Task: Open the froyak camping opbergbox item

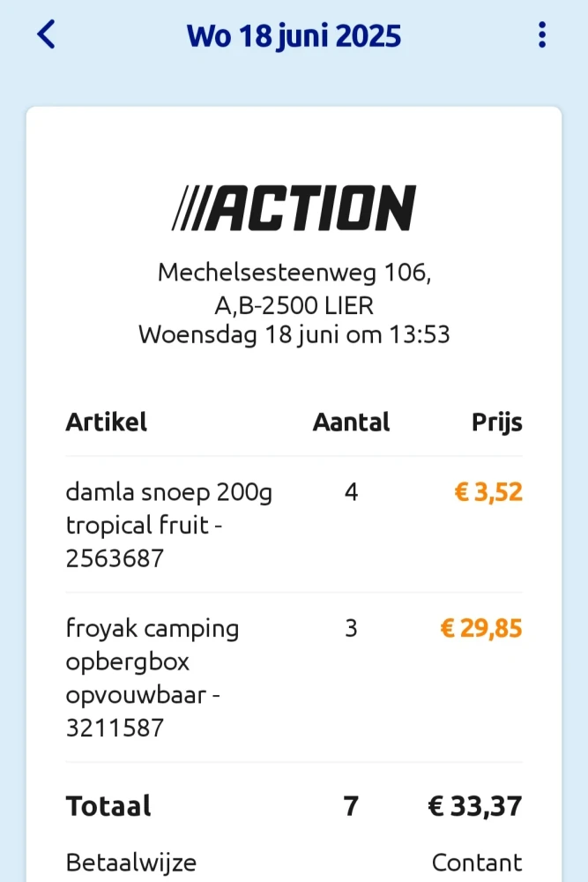Action: (153, 677)
